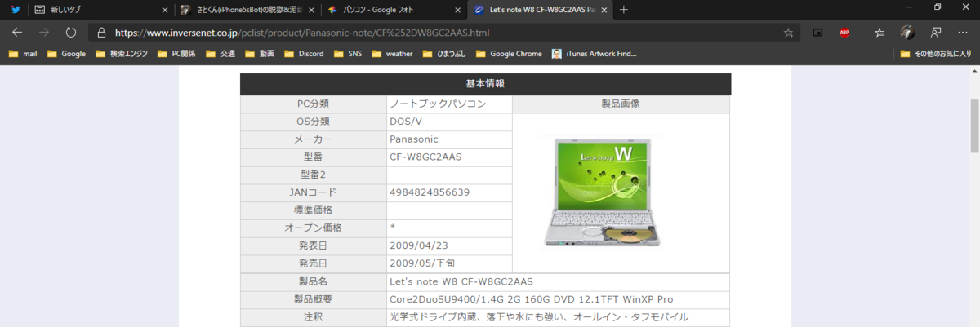Open the 交通 bookmark folder
980x327 pixels.
[x=220, y=54]
